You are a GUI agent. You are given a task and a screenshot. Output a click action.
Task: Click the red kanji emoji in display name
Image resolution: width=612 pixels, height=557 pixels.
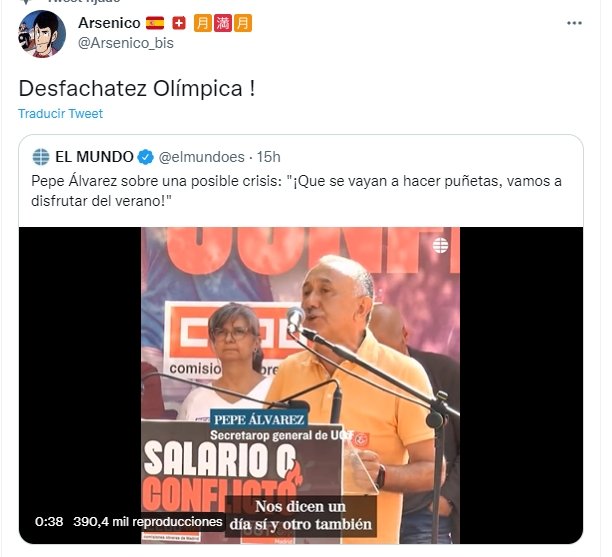(223, 23)
